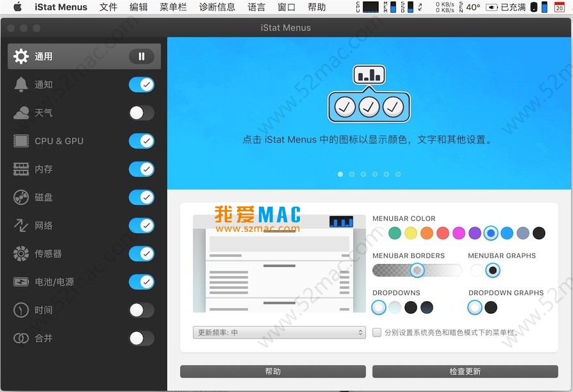573x392 pixels.
Task: Turn off the 网络 switch
Action: (142, 225)
